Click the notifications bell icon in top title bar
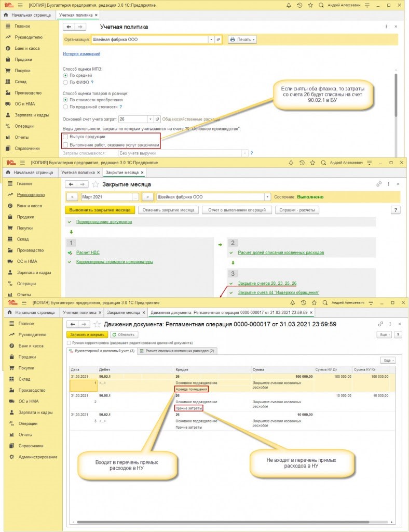The width and height of the screenshot is (409, 532). pos(289,5)
